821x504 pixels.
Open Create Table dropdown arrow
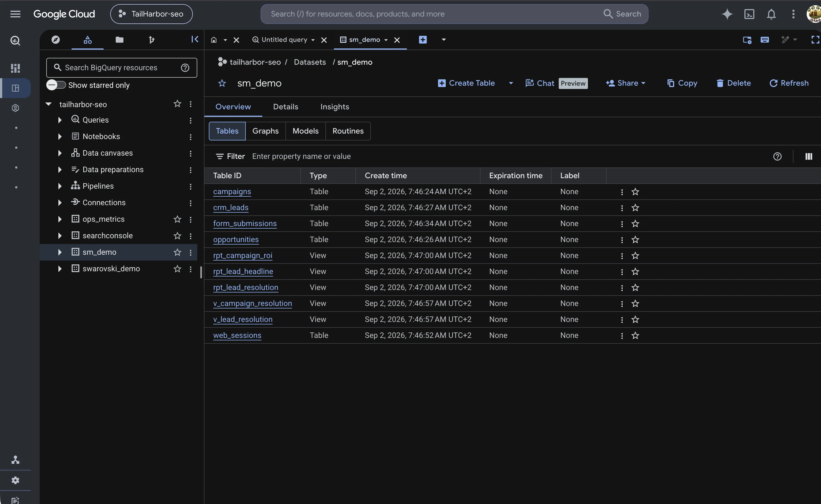click(x=511, y=83)
